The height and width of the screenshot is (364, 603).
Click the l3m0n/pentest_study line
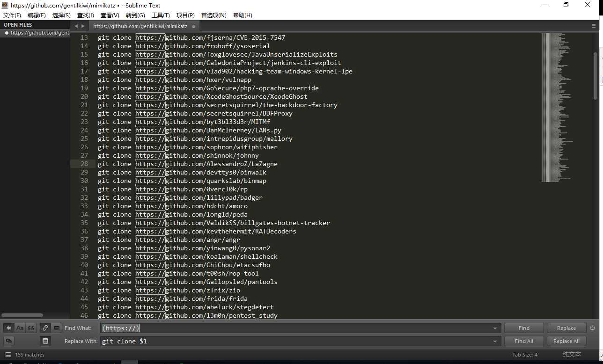tap(188, 315)
